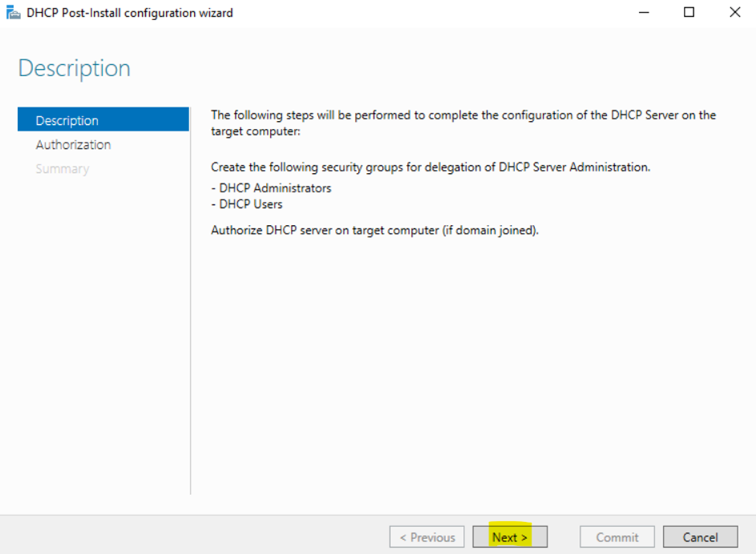
Task: Click the DHCP wizard icon in title bar
Action: click(13, 12)
